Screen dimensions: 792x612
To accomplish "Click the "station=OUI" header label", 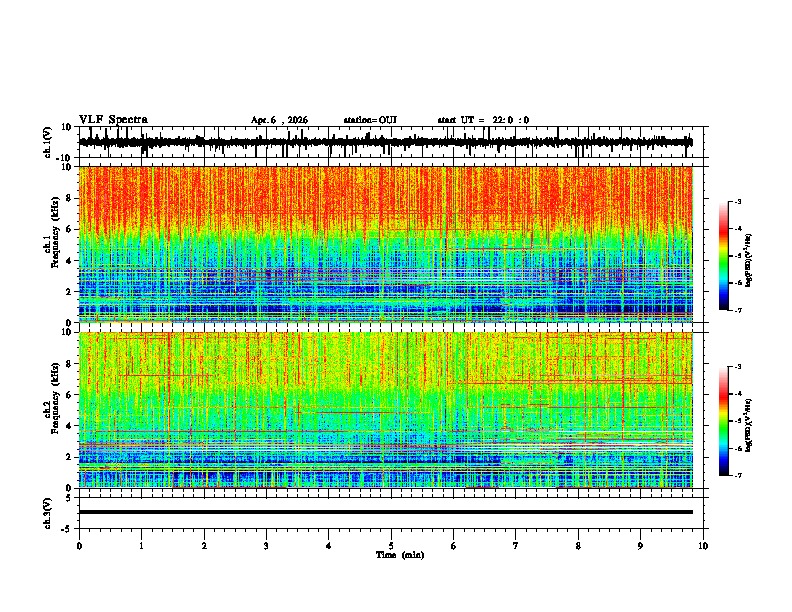I will click(370, 120).
